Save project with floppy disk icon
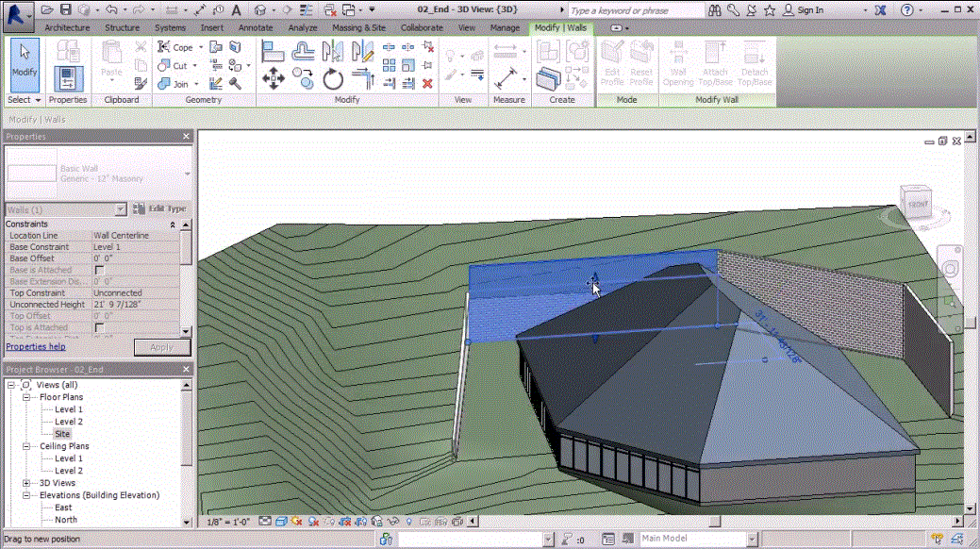Screen dimensions: 980x549 [x=65, y=10]
